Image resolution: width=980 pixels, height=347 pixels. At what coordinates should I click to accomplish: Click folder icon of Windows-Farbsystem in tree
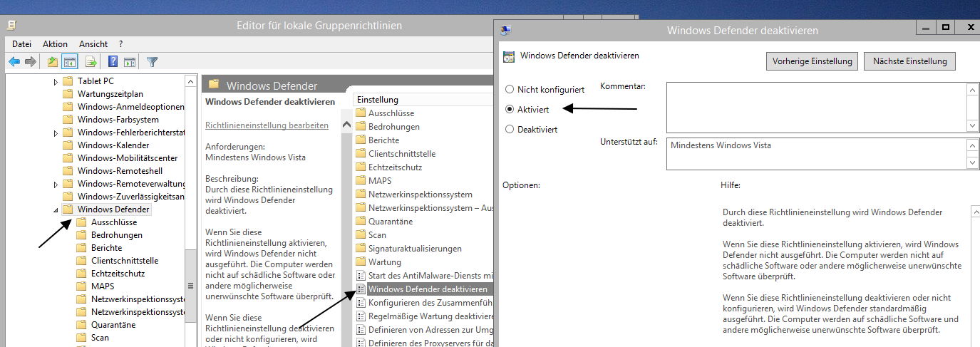coord(68,120)
